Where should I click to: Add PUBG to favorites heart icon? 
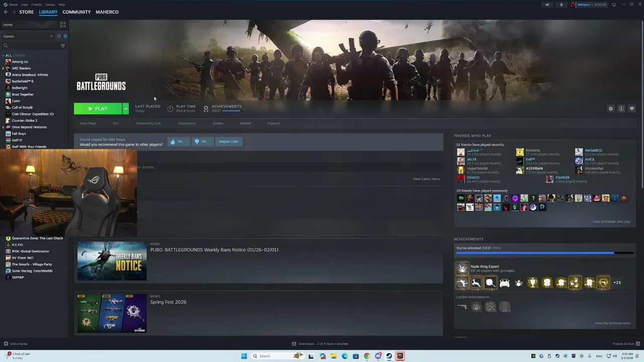pos(632,109)
